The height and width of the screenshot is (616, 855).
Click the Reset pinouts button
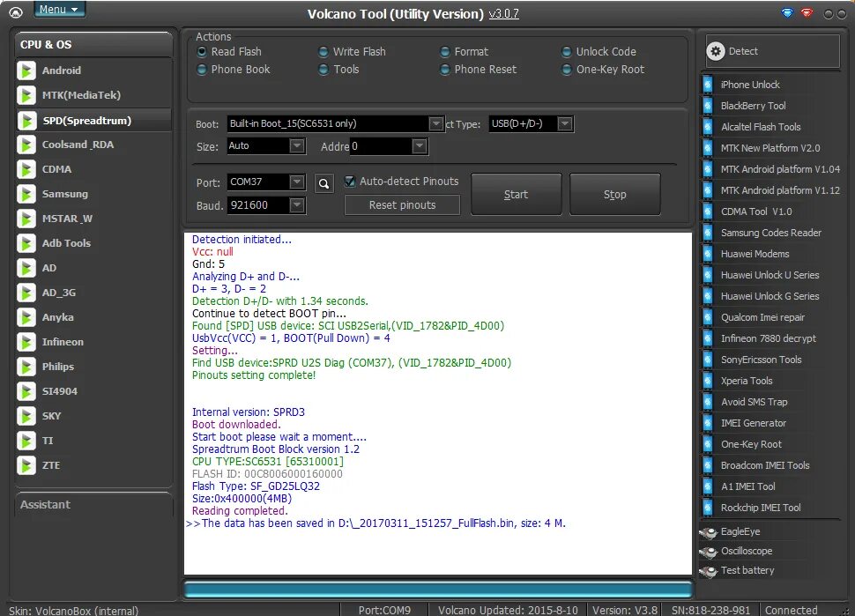pos(402,205)
